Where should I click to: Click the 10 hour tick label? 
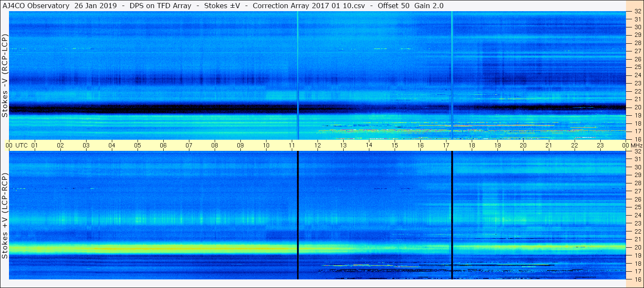click(x=266, y=145)
